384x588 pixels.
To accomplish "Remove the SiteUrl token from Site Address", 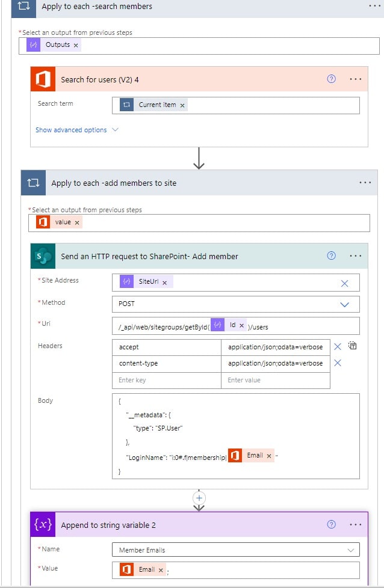I will 164,283.
